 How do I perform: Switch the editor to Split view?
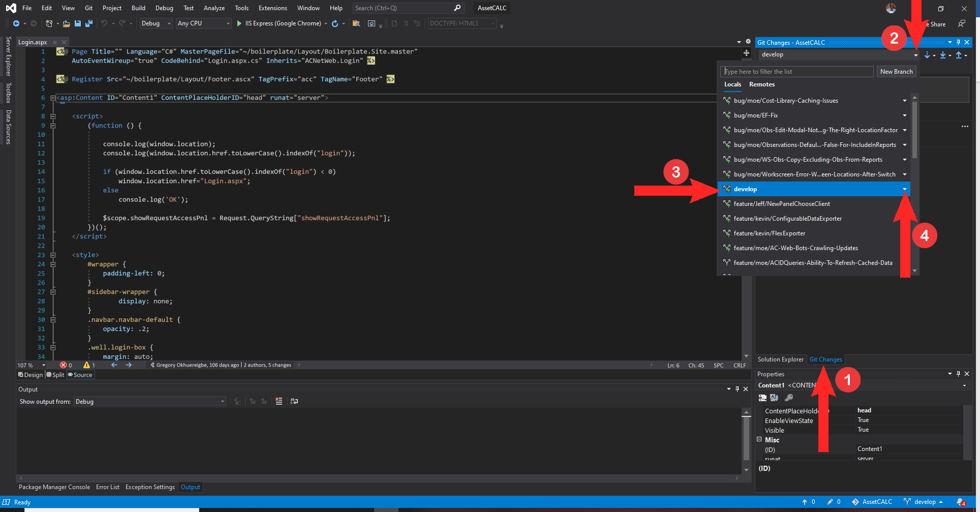(x=55, y=375)
